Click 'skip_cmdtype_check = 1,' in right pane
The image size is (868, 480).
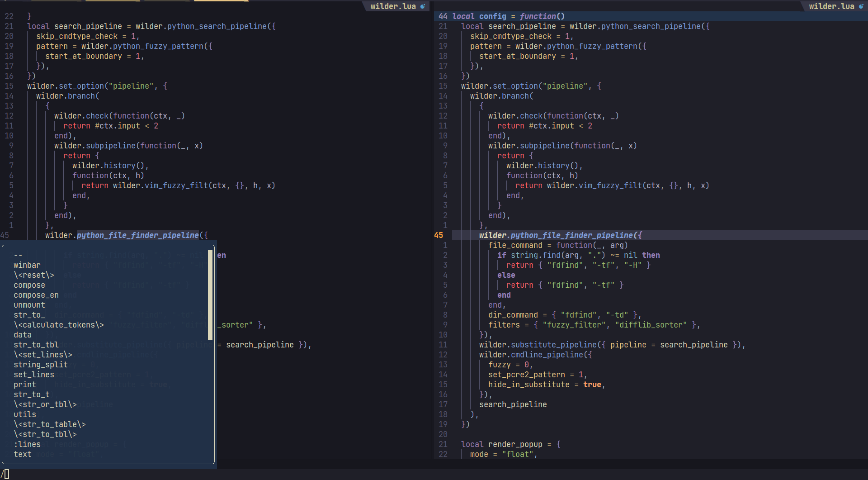tap(522, 36)
